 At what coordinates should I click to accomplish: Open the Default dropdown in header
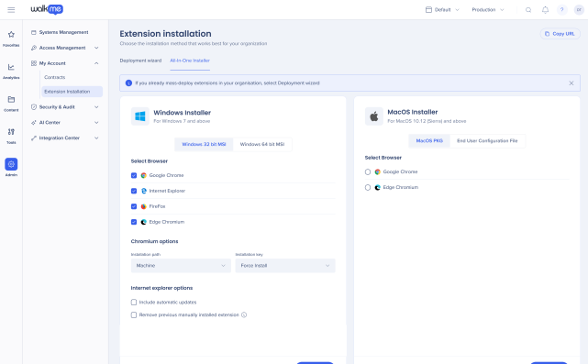pyautogui.click(x=442, y=10)
